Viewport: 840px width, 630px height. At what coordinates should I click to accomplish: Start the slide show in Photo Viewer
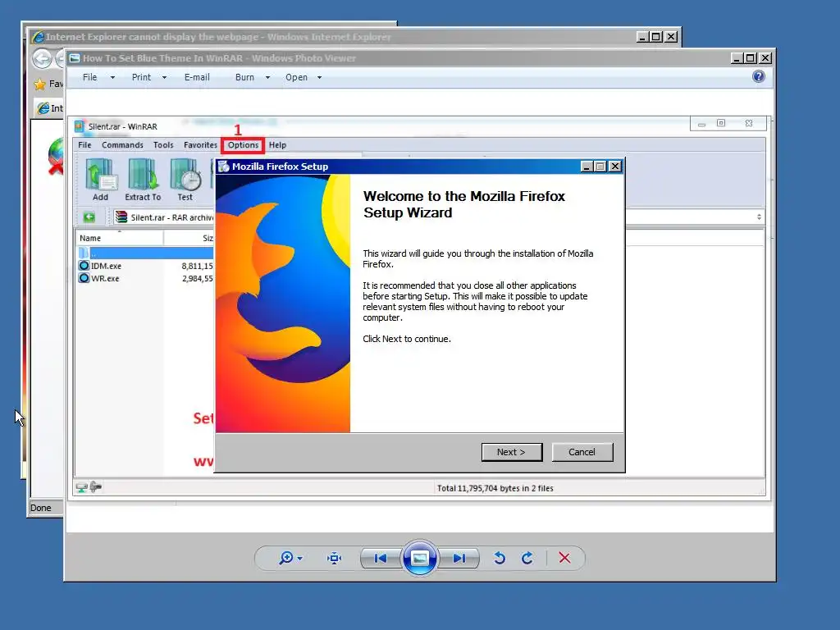(x=419, y=558)
